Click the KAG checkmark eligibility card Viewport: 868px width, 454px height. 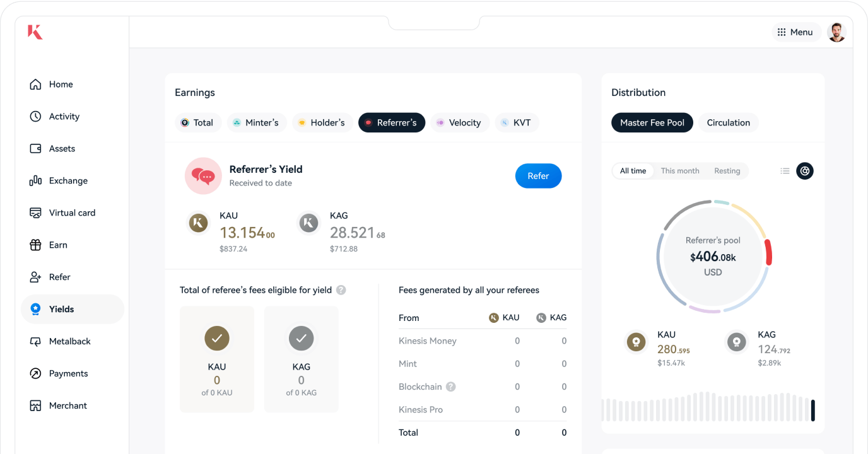302,359
